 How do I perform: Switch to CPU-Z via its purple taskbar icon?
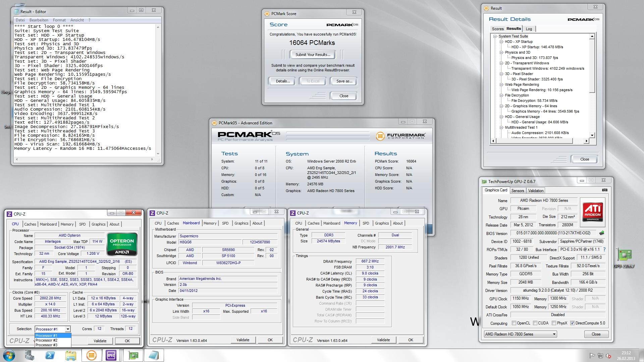pos(111,355)
